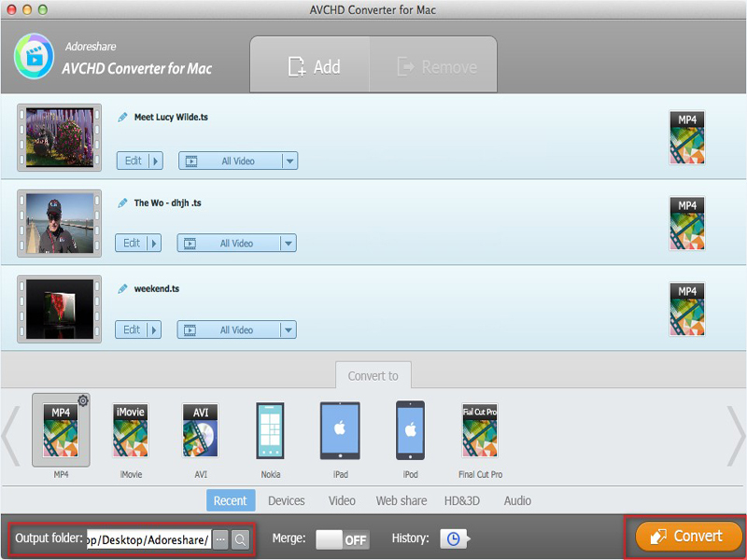Click MP4 output format icon for Meet Lucy Wilde.ts
747x560 pixels.
[x=687, y=137]
